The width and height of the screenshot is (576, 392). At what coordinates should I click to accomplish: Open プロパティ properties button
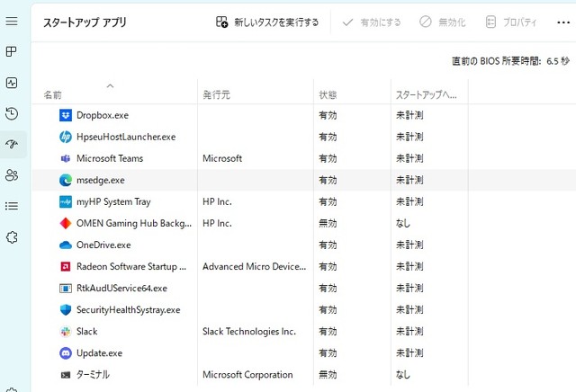[510, 22]
